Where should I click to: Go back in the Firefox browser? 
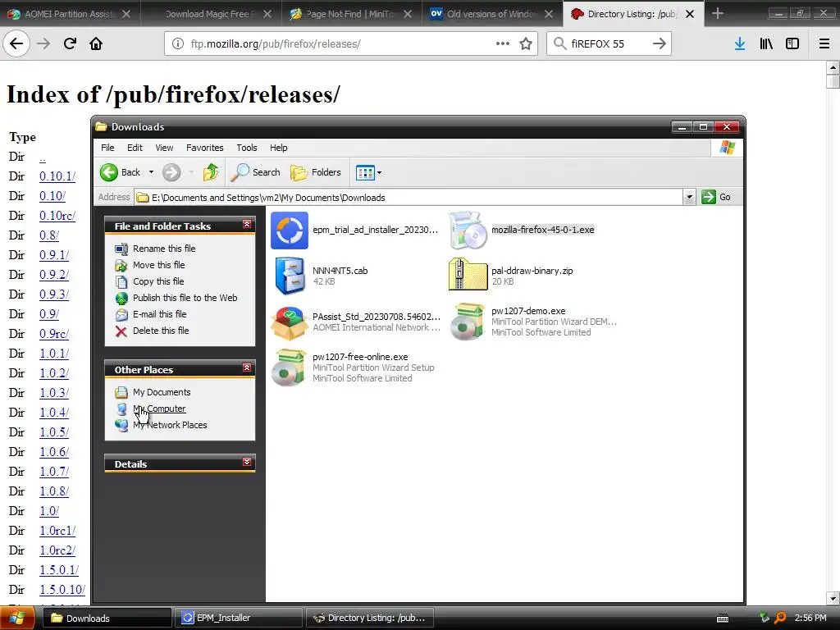click(x=16, y=43)
